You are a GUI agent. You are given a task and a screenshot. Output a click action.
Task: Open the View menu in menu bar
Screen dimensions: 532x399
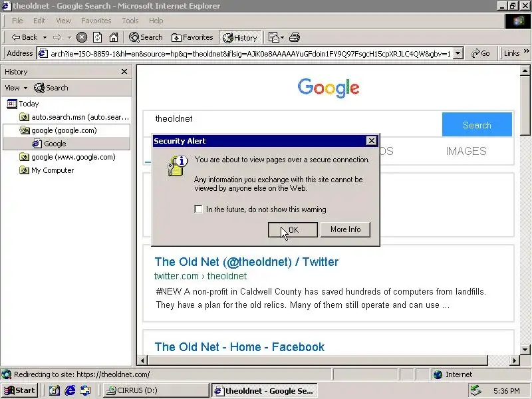point(63,21)
